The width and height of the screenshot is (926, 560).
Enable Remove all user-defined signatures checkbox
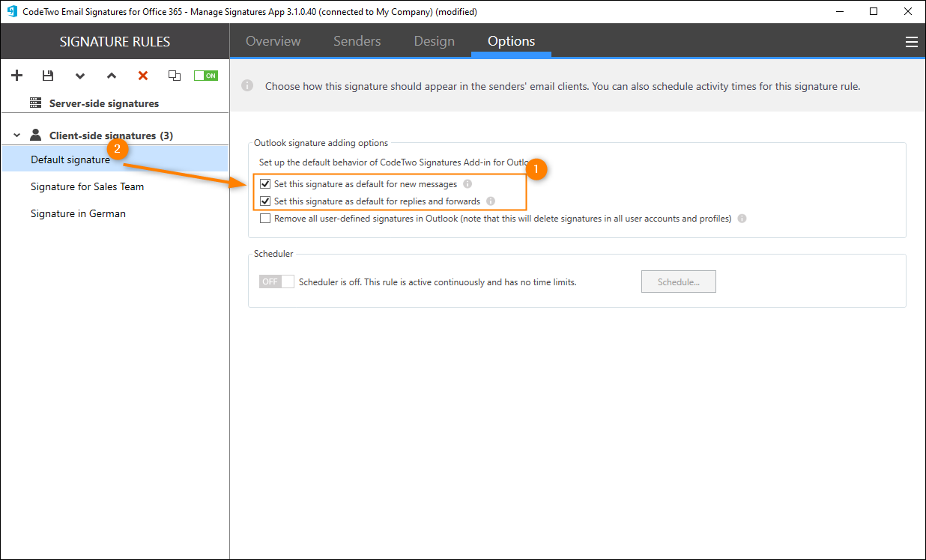(265, 219)
